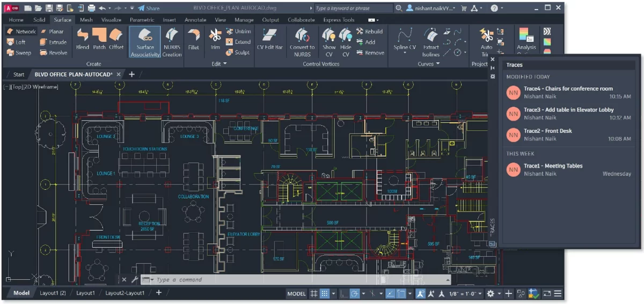Click the Save icon in quick access toolbar
The width and height of the screenshot is (644, 304).
(49, 8)
